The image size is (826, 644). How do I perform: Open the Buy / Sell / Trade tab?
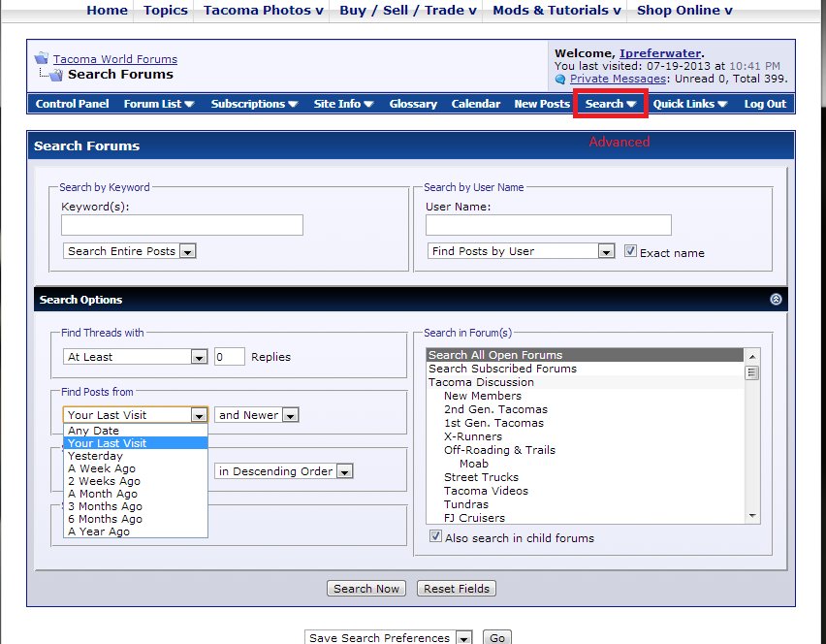click(x=408, y=10)
